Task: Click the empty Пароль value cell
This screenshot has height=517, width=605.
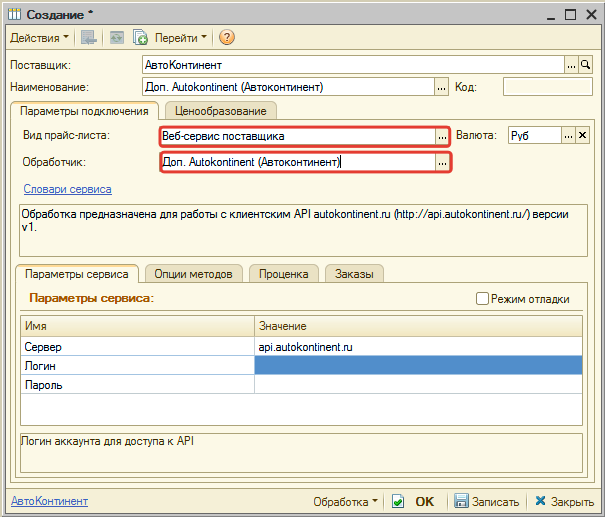Action: 418,384
